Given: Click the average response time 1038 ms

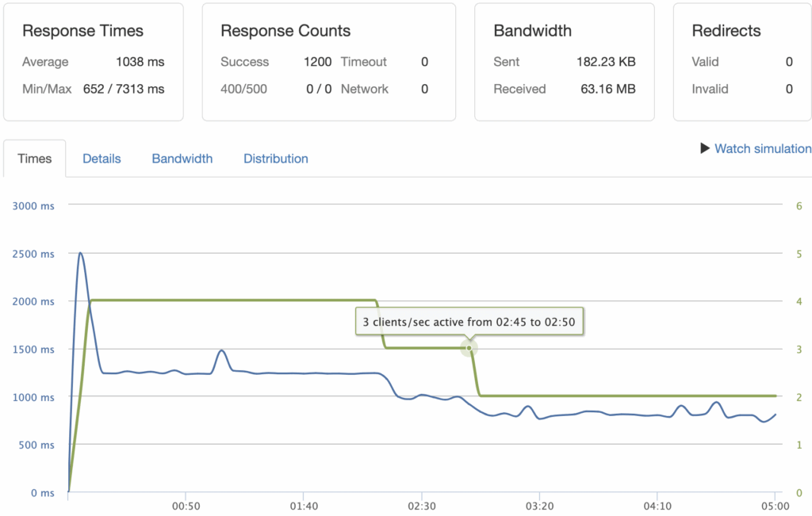Looking at the screenshot, I should (x=140, y=62).
